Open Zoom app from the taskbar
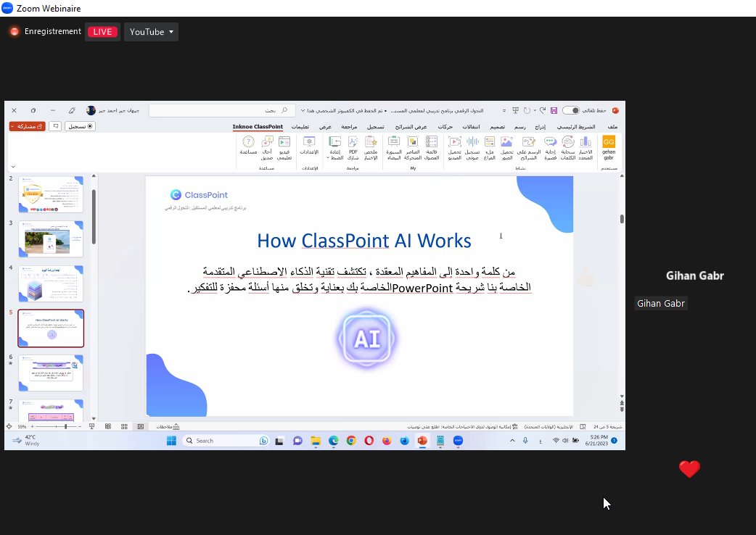The image size is (756, 535). [x=458, y=441]
